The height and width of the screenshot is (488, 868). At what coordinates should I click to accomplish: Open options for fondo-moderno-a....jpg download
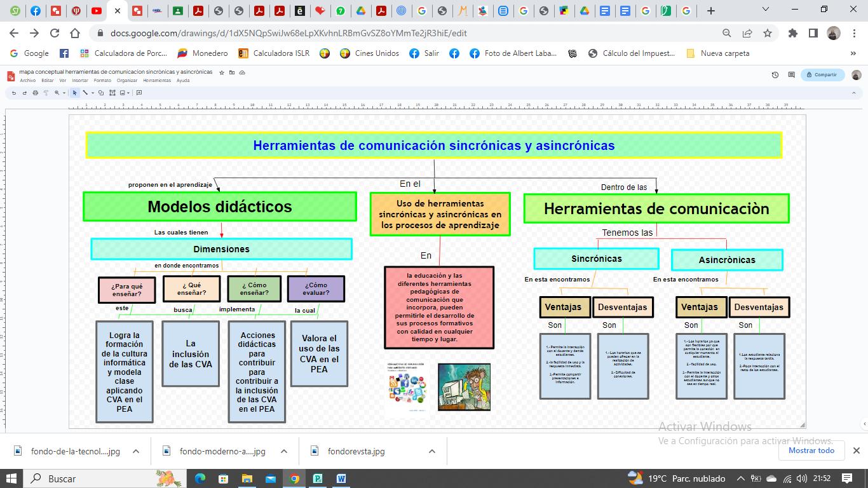(283, 451)
